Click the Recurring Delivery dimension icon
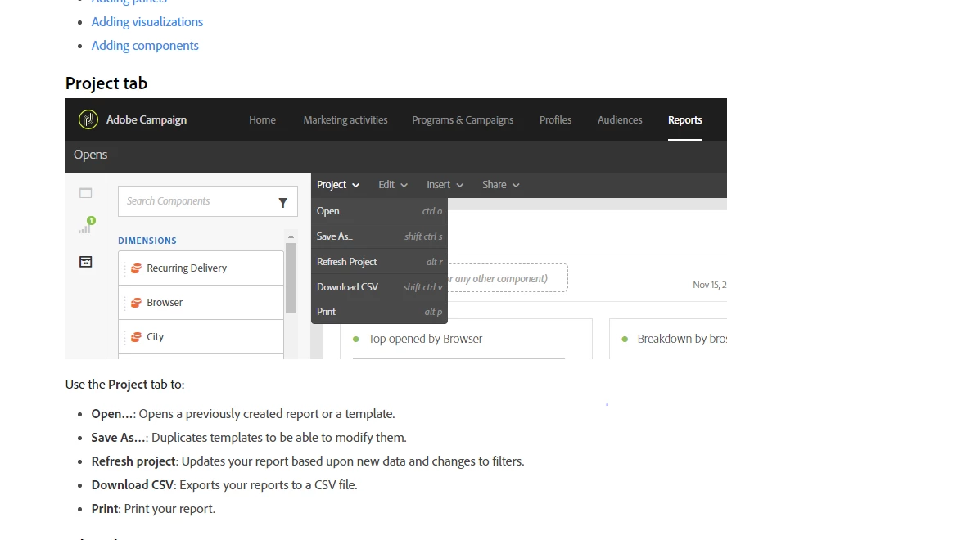The width and height of the screenshot is (980, 540). (136, 268)
